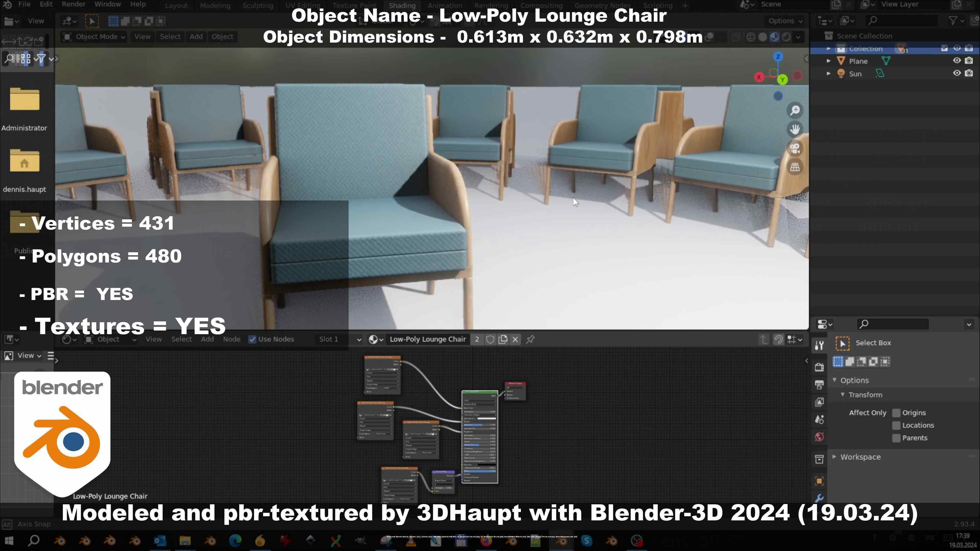This screenshot has width=980, height=551.
Task: Enable Affect Only Origins checkbox
Action: 896,413
